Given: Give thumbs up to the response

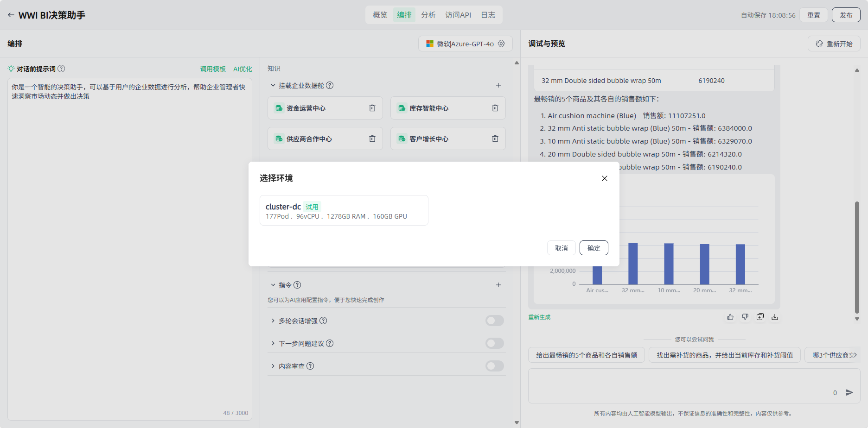Looking at the screenshot, I should 730,317.
